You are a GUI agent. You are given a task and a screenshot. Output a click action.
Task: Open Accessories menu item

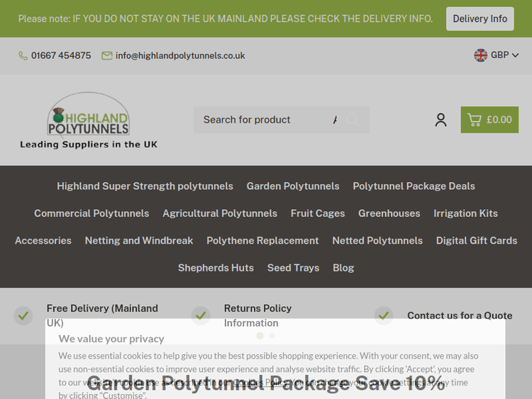tap(43, 240)
